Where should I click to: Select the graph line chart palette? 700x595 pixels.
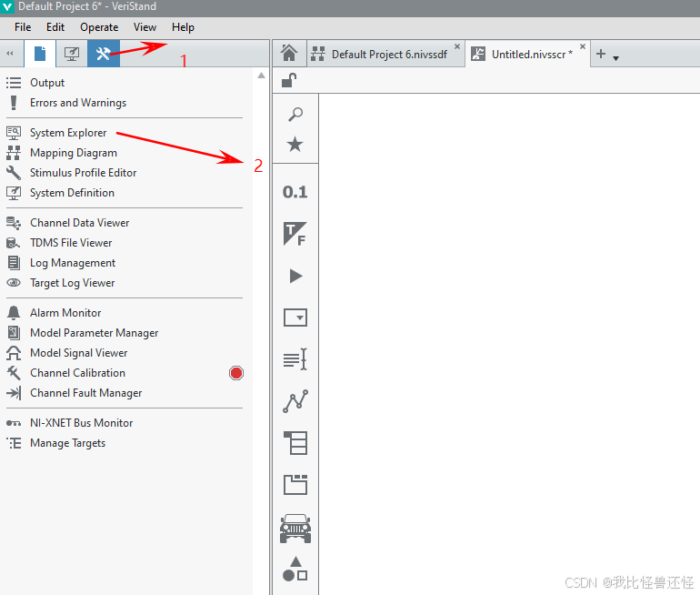pos(295,401)
